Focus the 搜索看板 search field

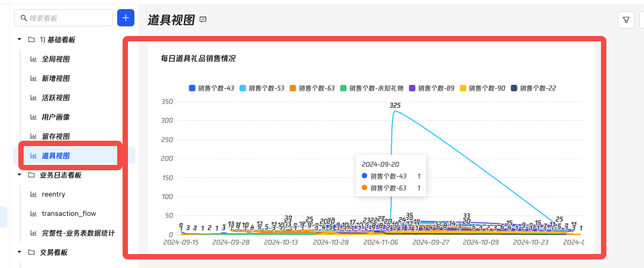coord(63,18)
